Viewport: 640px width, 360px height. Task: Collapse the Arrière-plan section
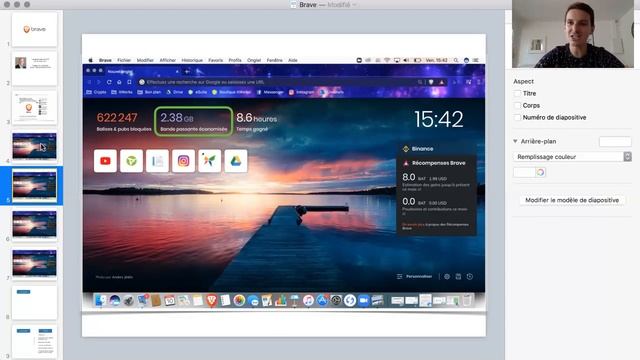pyautogui.click(x=515, y=141)
